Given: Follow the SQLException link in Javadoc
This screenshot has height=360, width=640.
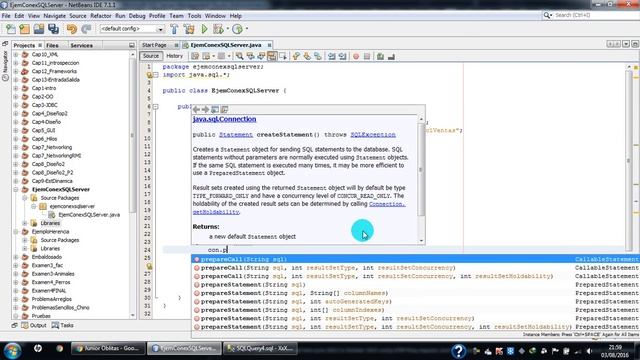Looking at the screenshot, I should click(x=373, y=135).
